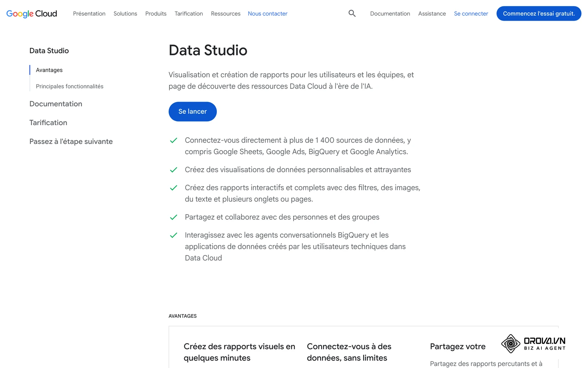Click the checkmark beside Créez des rapports interactifs
Viewport: 588px width, 368px height.
(173, 188)
